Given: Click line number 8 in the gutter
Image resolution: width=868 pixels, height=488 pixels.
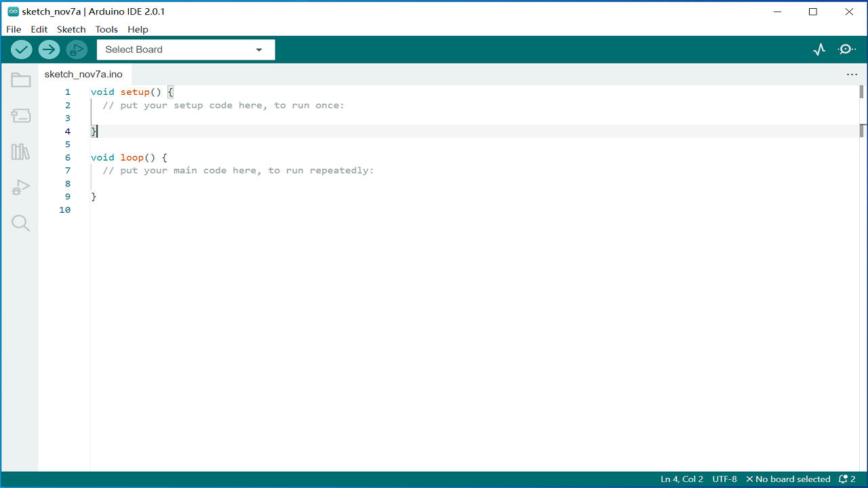Looking at the screenshot, I should click(x=67, y=184).
